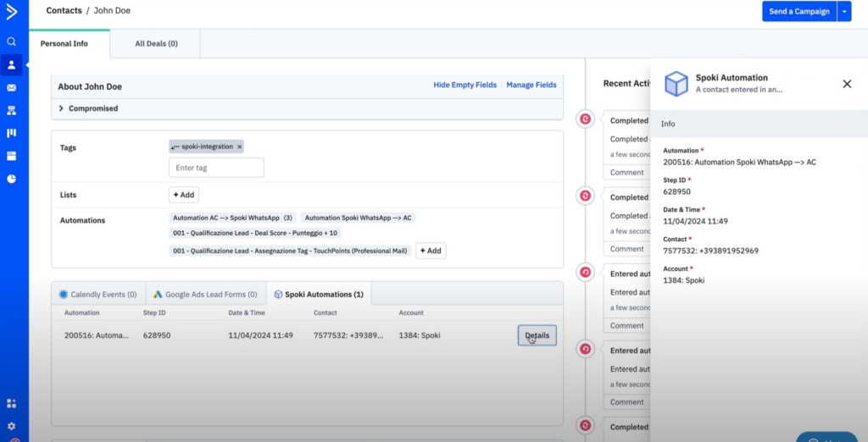The height and width of the screenshot is (442, 868).
Task: Open Campaigns envelope icon in sidebar
Action: pos(12,87)
